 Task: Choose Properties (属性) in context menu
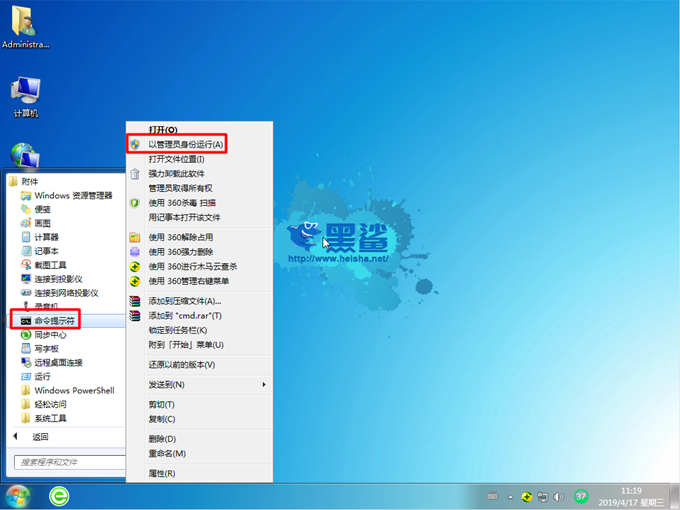pyautogui.click(x=162, y=473)
